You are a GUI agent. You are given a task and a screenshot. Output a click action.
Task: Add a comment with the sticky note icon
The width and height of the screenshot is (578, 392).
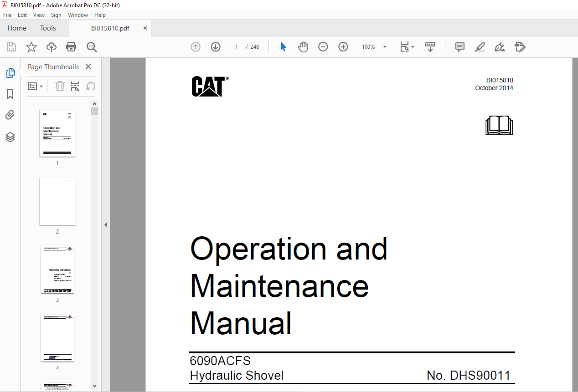460,47
